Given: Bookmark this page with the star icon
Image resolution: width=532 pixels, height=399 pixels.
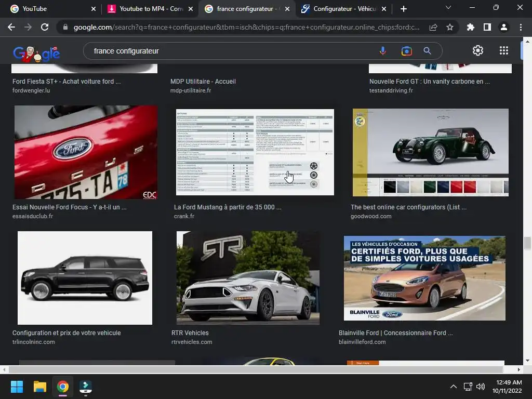Looking at the screenshot, I should click(x=450, y=27).
